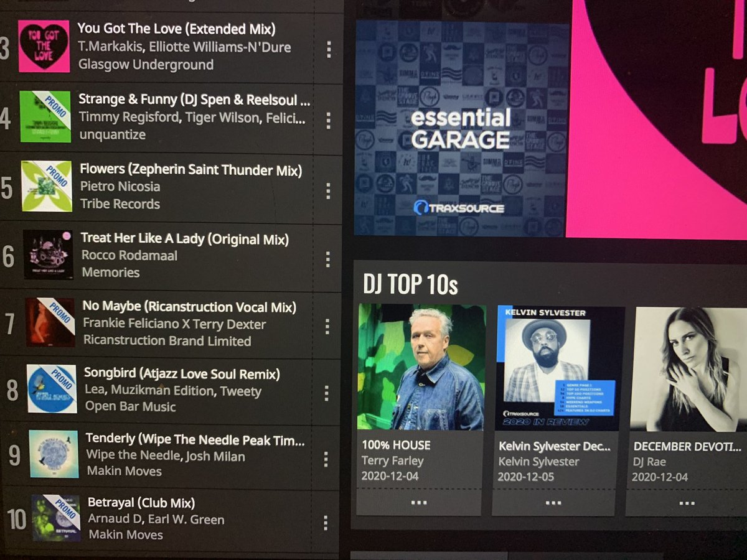Open label Memories

point(111,273)
